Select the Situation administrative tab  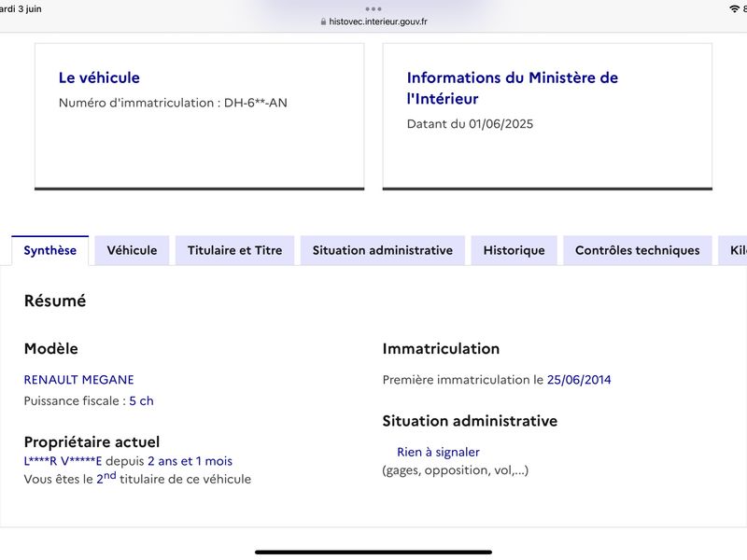pos(383,250)
